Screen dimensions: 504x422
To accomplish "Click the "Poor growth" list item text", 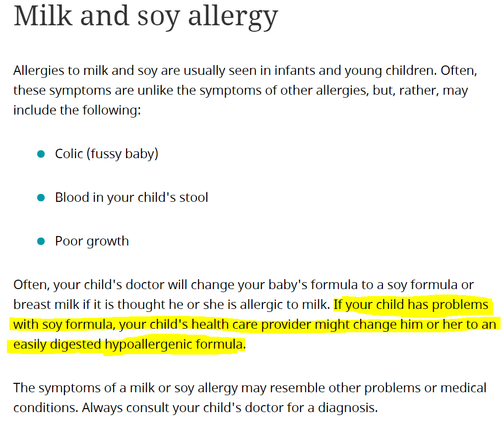I will tap(92, 241).
